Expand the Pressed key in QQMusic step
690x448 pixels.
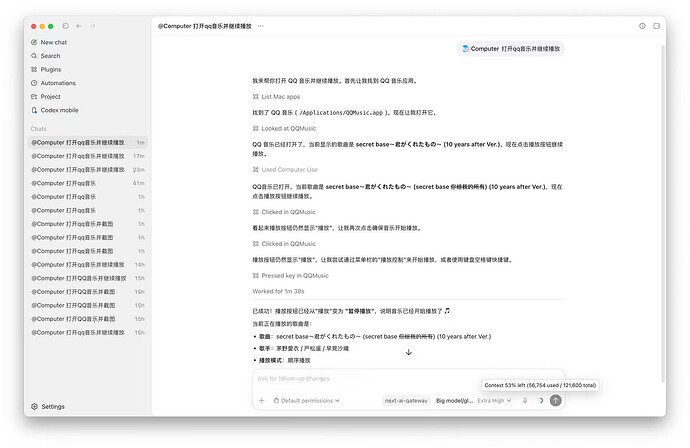[290, 276]
